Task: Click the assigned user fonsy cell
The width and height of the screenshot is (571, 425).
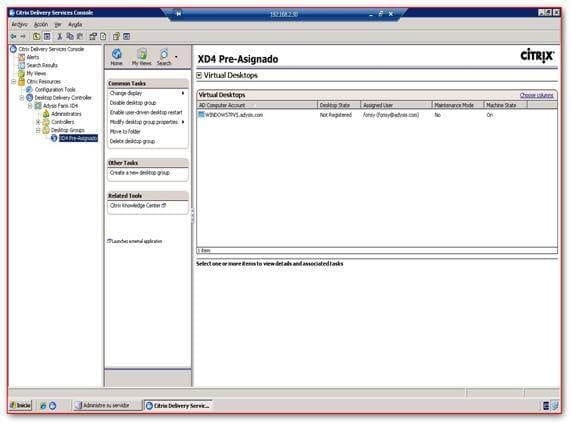Action: (391, 115)
